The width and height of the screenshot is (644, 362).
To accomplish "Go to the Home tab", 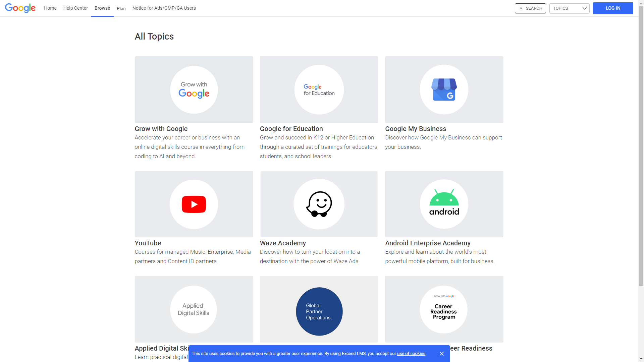I will [x=50, y=8].
